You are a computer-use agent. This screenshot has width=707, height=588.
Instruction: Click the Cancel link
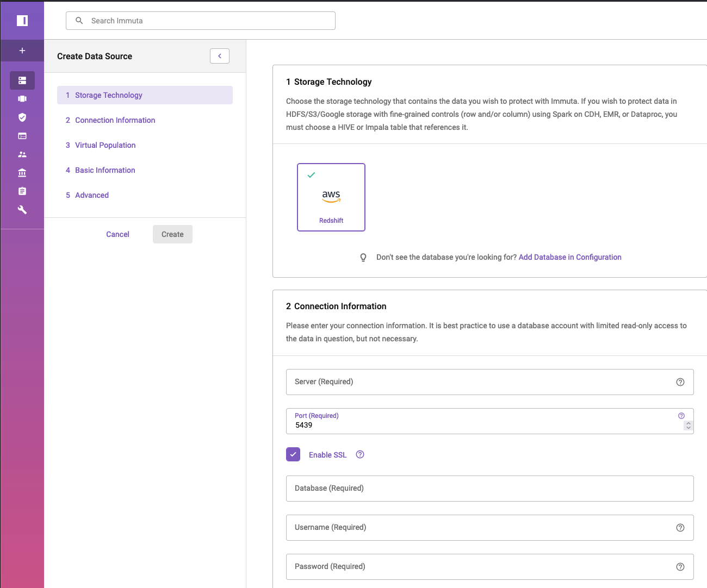click(x=117, y=234)
